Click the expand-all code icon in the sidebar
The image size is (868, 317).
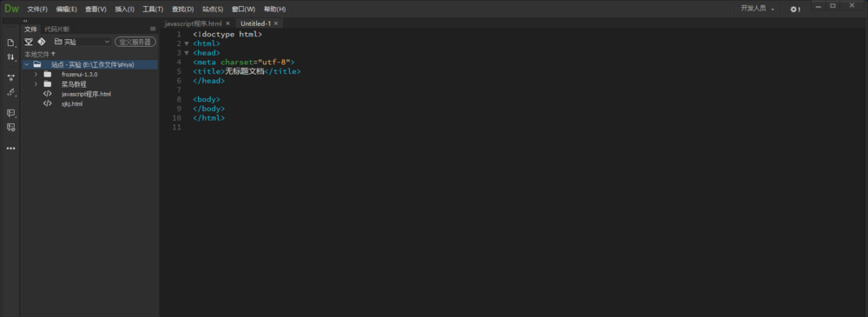(10, 77)
